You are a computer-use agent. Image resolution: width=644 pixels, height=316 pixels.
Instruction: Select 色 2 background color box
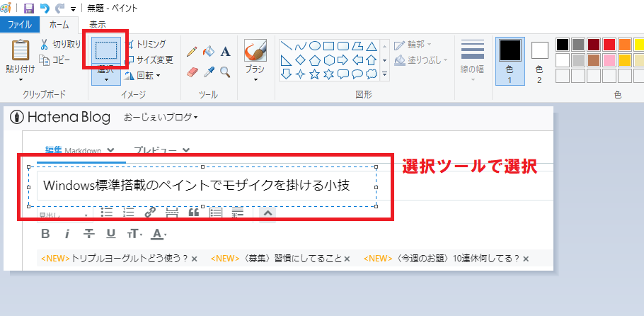point(540,62)
